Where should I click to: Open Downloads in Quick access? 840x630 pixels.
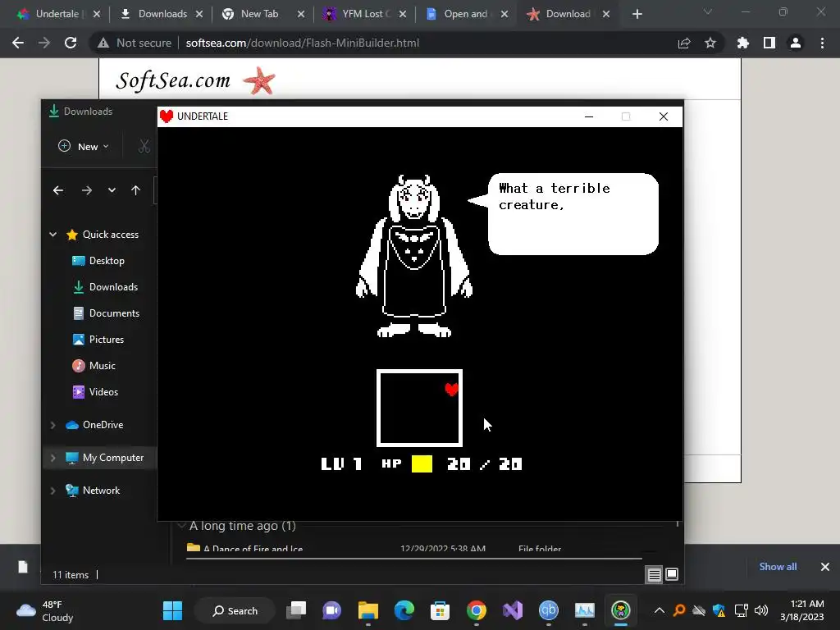(106, 287)
